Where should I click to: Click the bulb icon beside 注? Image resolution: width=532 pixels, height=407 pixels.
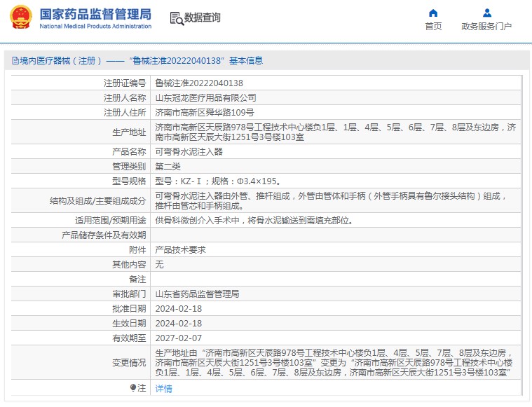click(133, 387)
